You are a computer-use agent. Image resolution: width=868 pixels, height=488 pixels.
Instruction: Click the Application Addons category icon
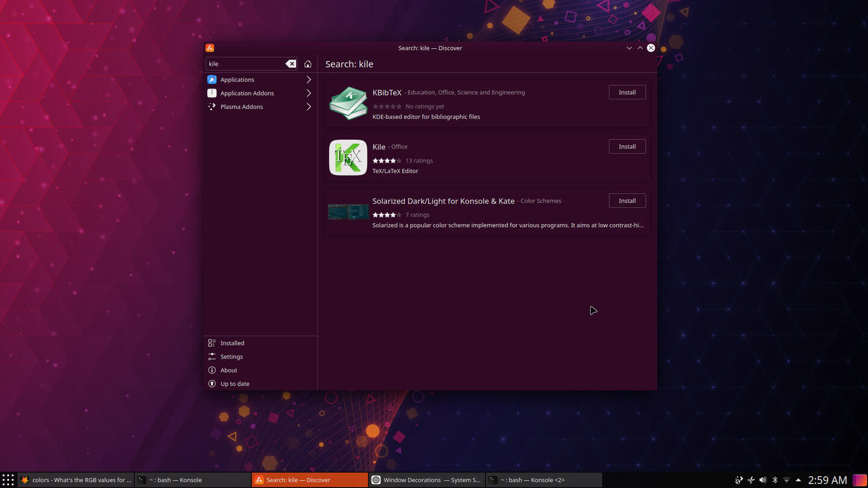coord(212,93)
